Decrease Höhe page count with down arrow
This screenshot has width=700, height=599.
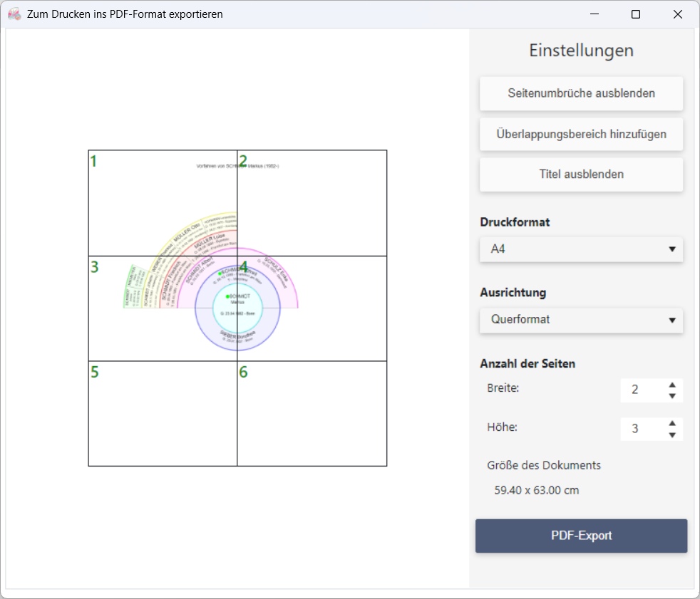[671, 434]
